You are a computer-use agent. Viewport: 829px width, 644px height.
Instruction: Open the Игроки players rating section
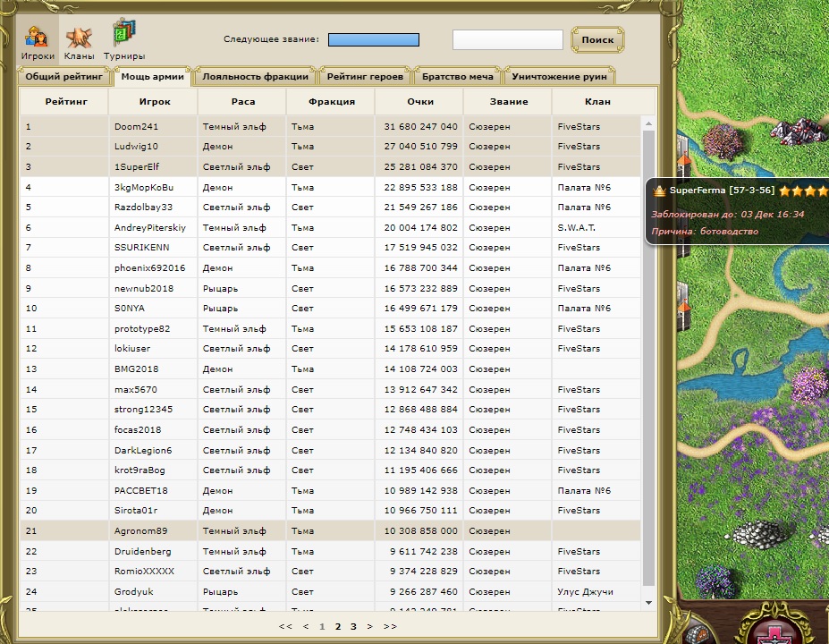click(x=38, y=41)
